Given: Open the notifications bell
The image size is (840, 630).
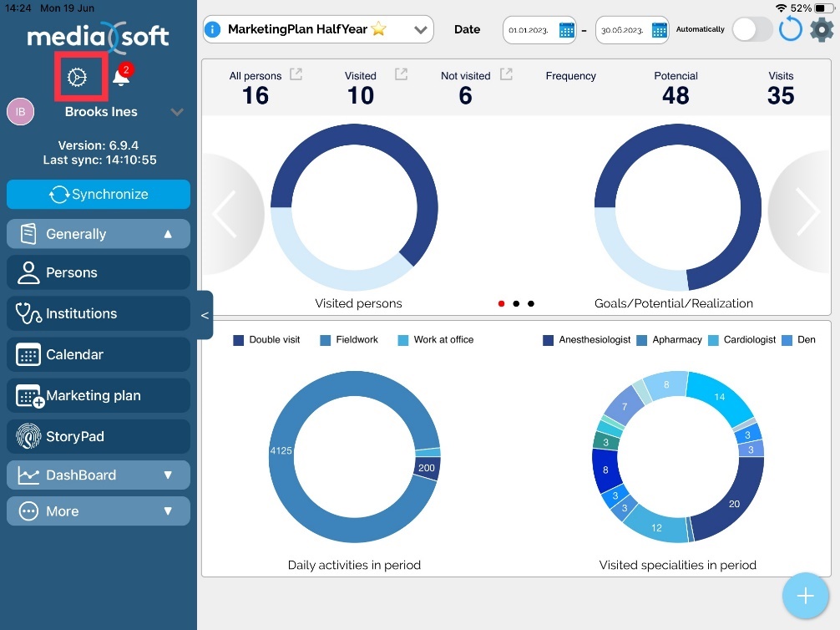Looking at the screenshot, I should tap(122, 78).
